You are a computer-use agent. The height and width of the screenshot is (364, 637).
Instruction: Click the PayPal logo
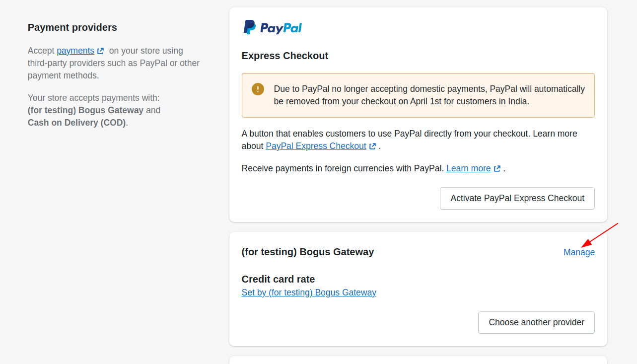(273, 27)
